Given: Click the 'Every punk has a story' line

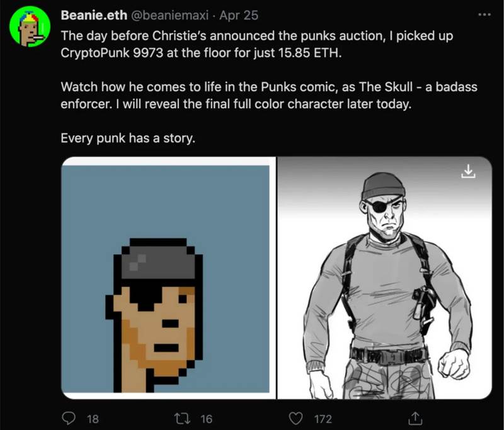Looking at the screenshot, I should click(128, 138).
